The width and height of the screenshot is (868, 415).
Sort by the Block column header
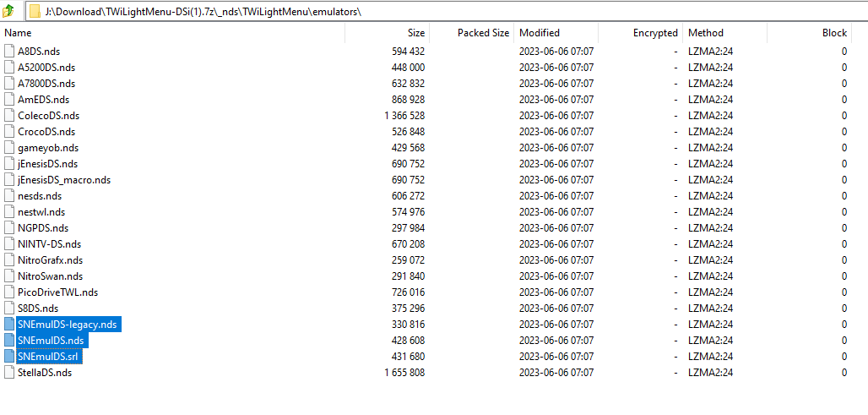coord(834,33)
